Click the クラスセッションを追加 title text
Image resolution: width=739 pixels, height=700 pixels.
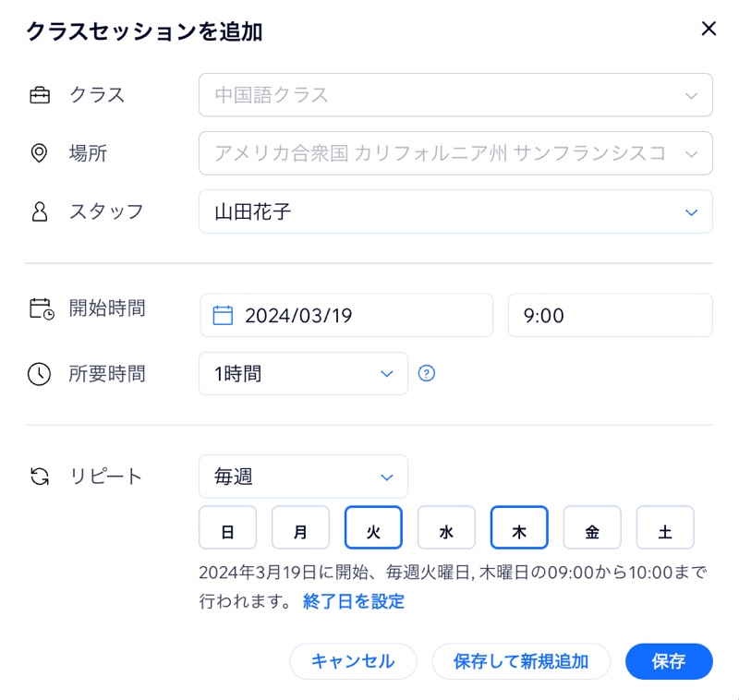[144, 31]
